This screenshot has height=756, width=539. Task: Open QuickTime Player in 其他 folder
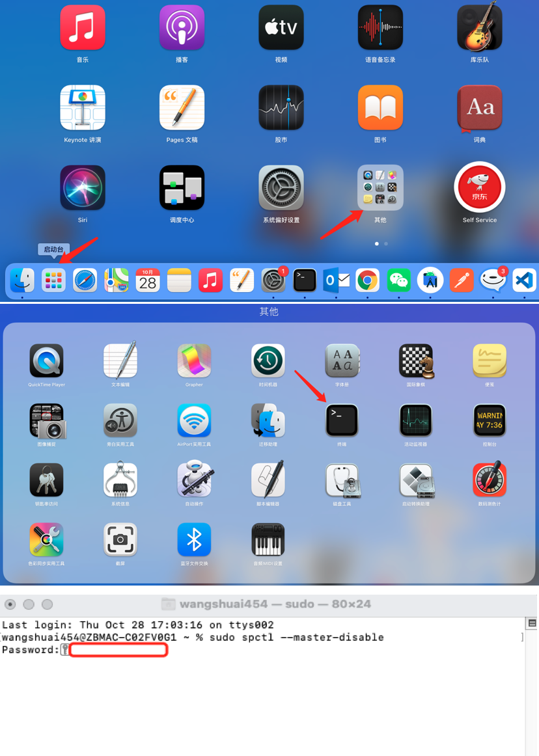pos(46,360)
